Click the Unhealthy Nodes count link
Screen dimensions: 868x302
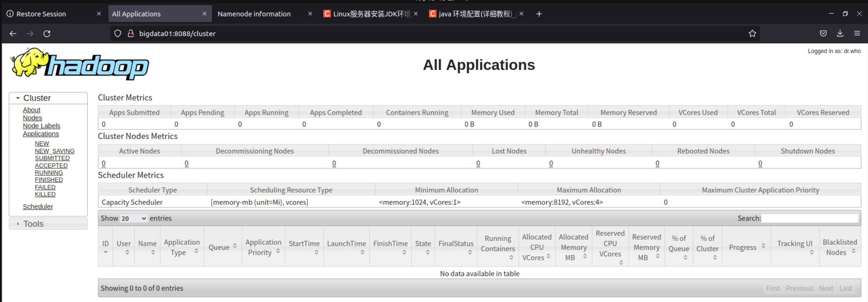[551, 163]
